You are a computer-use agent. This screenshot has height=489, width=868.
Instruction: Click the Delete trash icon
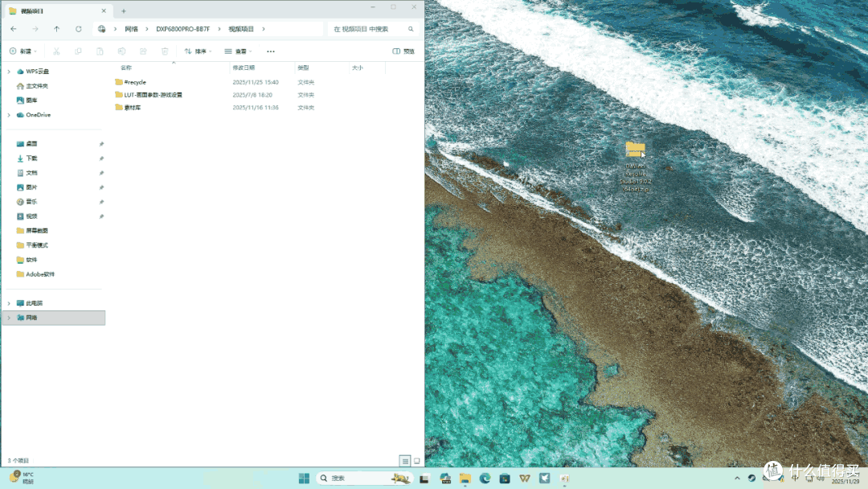pyautogui.click(x=165, y=51)
